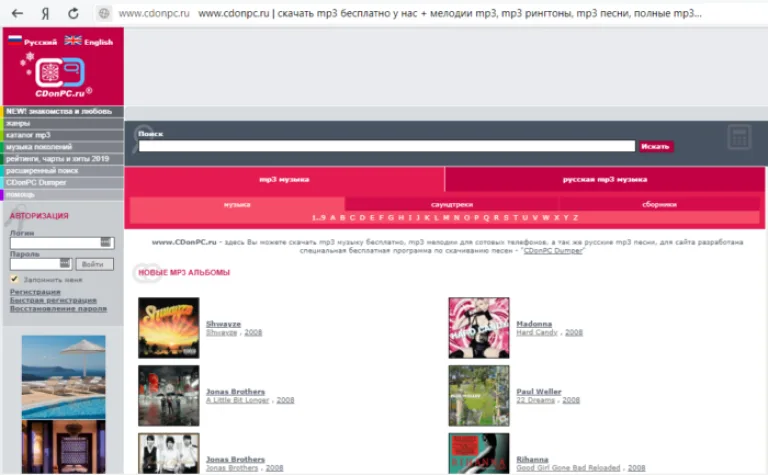This screenshot has height=475, width=768.
Task: Select letter M in the alphabet index
Action: click(446, 217)
